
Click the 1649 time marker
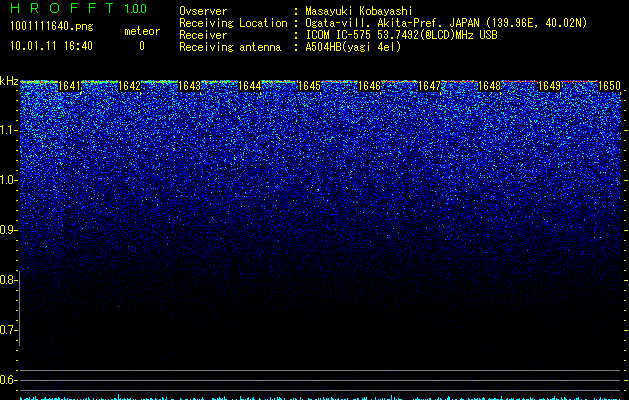(550, 86)
